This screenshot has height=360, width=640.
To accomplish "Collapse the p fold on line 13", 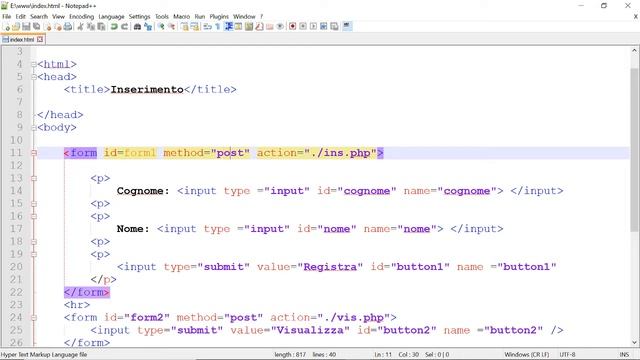I will (x=34, y=178).
